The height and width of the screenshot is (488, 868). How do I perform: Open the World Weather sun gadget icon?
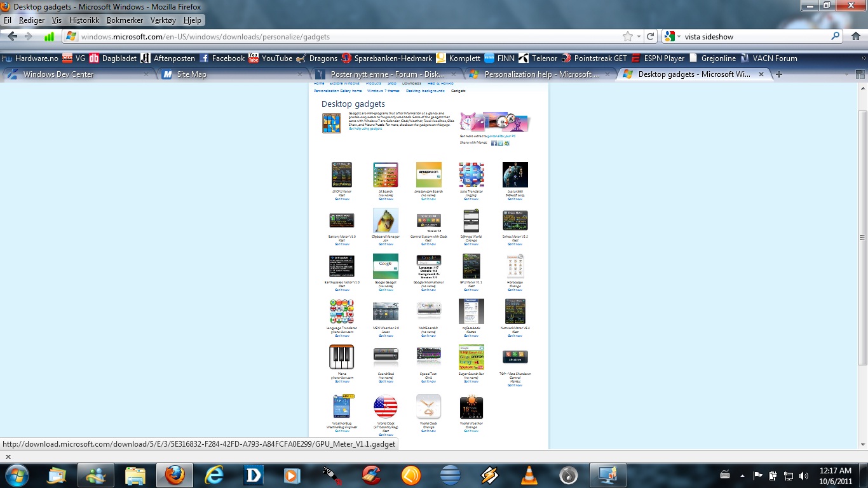471,407
